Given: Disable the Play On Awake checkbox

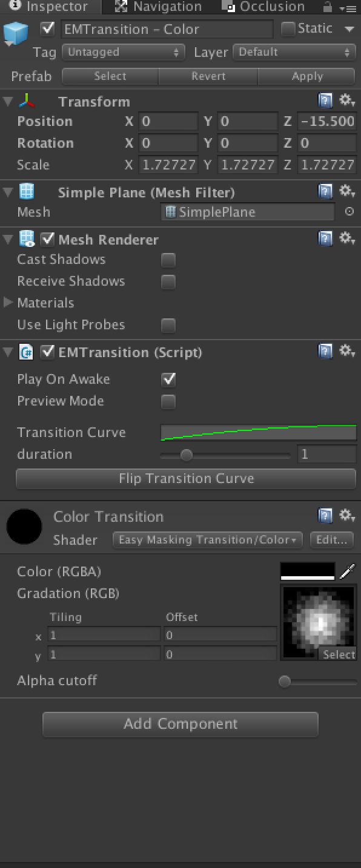Looking at the screenshot, I should click(168, 380).
